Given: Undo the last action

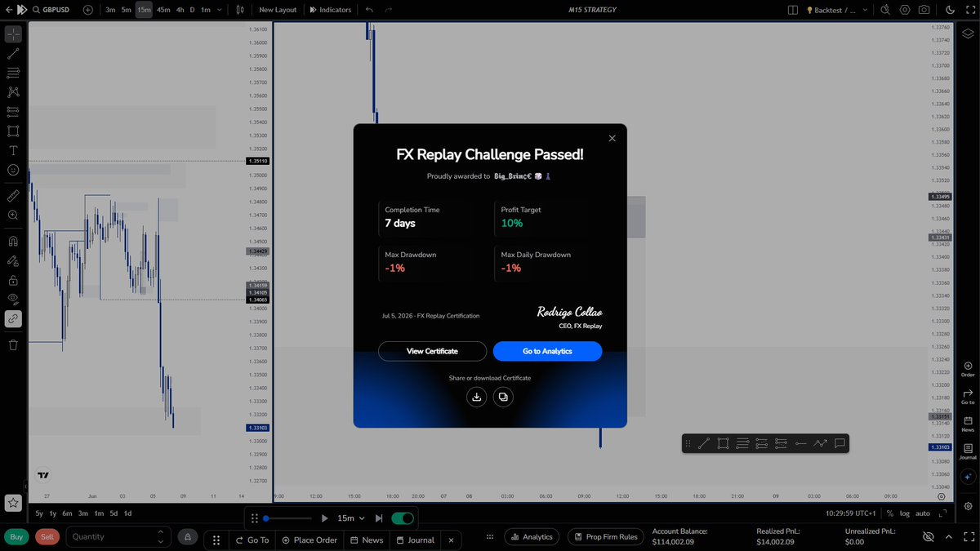Looking at the screenshot, I should (x=369, y=10).
